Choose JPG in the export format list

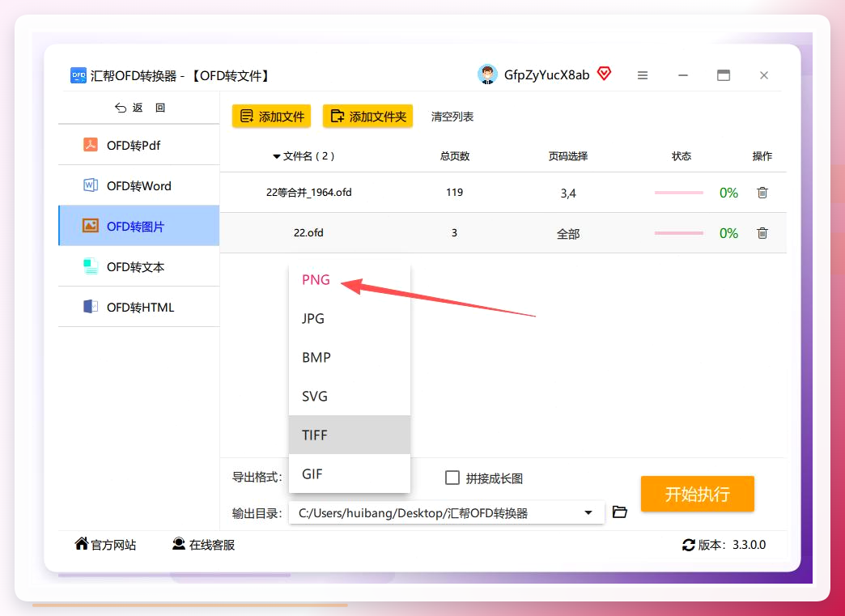pos(349,318)
